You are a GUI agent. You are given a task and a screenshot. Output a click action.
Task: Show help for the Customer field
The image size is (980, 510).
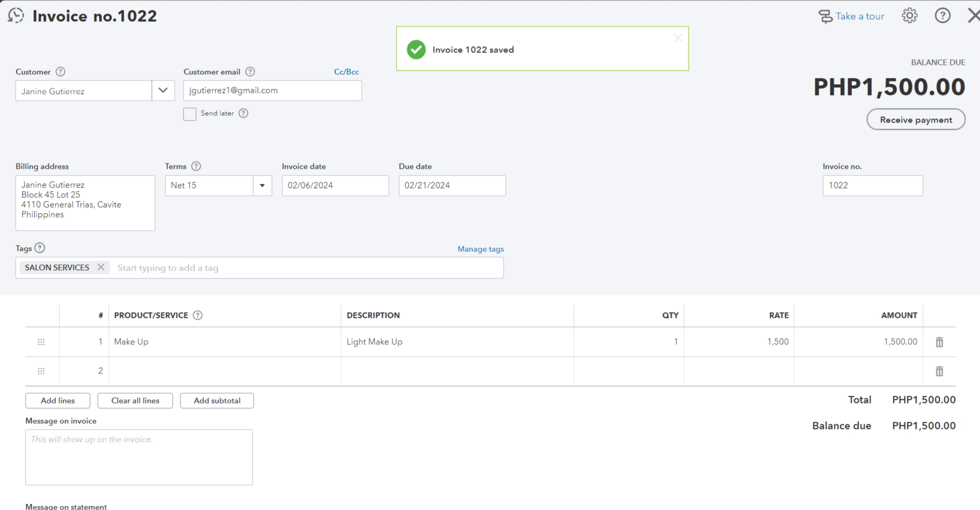click(x=60, y=72)
